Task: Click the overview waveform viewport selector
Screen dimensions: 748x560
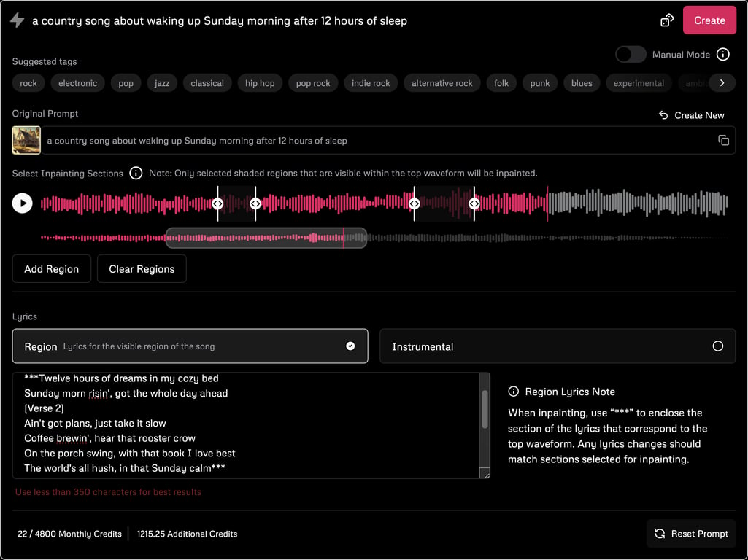Action: pyautogui.click(x=266, y=238)
